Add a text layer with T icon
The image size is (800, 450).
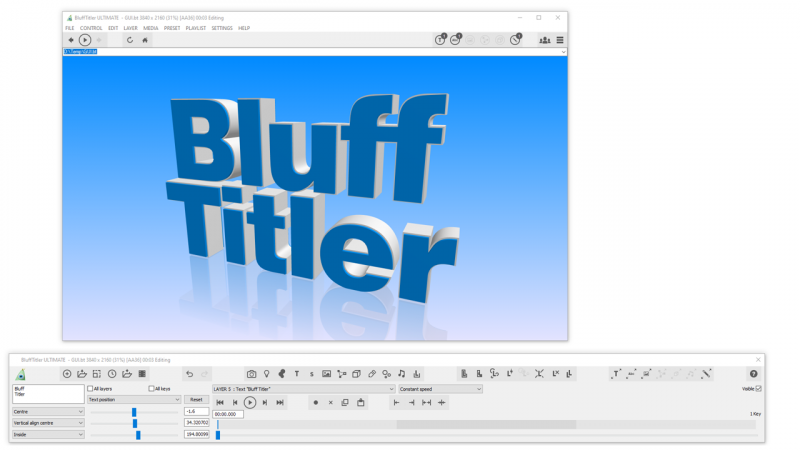point(296,374)
